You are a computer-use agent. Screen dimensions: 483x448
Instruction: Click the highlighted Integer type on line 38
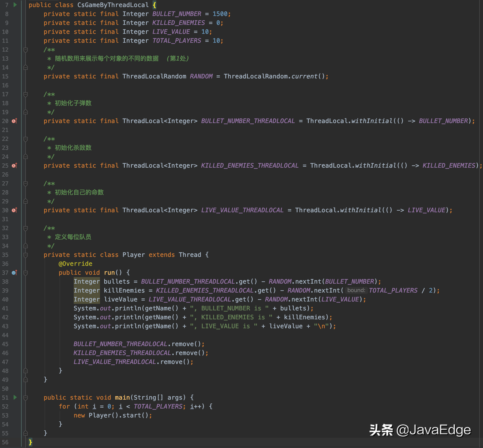point(87,282)
